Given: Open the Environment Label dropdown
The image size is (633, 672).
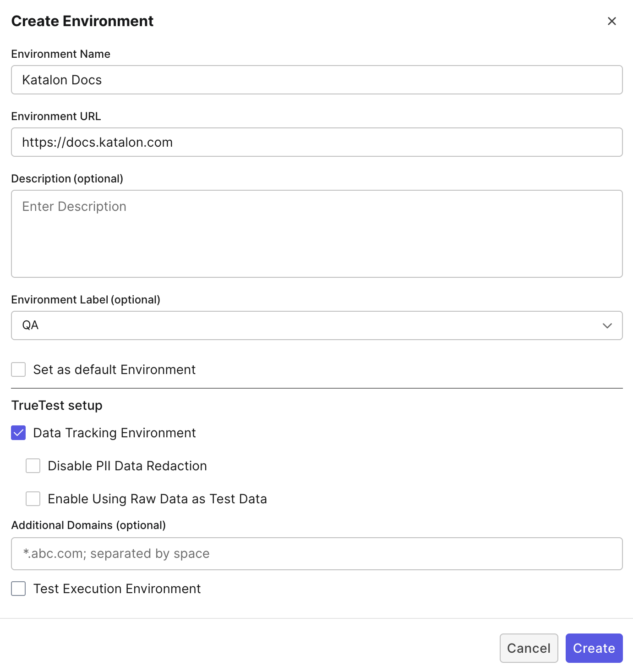Looking at the screenshot, I should click(316, 325).
